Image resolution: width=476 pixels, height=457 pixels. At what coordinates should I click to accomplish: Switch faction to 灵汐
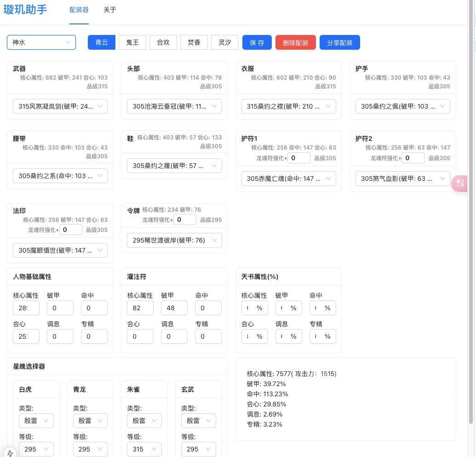tap(224, 42)
